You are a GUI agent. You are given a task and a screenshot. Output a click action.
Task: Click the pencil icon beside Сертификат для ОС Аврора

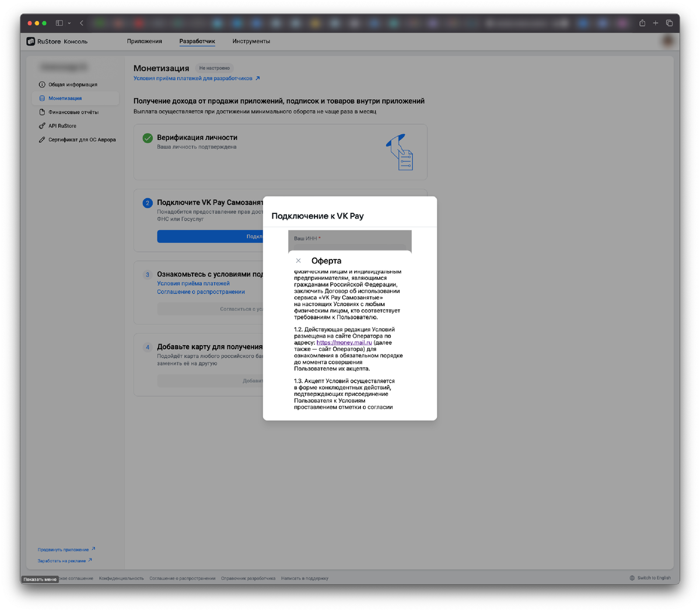pos(42,140)
